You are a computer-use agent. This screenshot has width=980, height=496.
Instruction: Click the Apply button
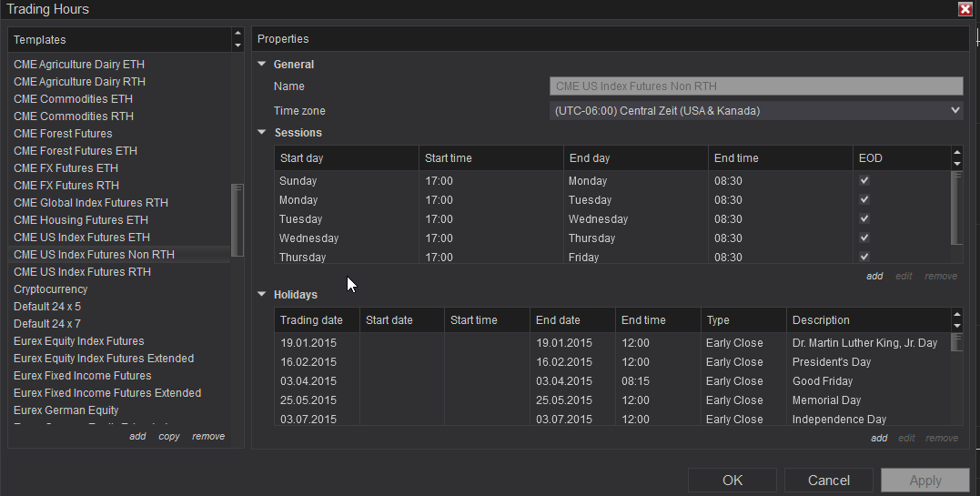pyautogui.click(x=925, y=480)
